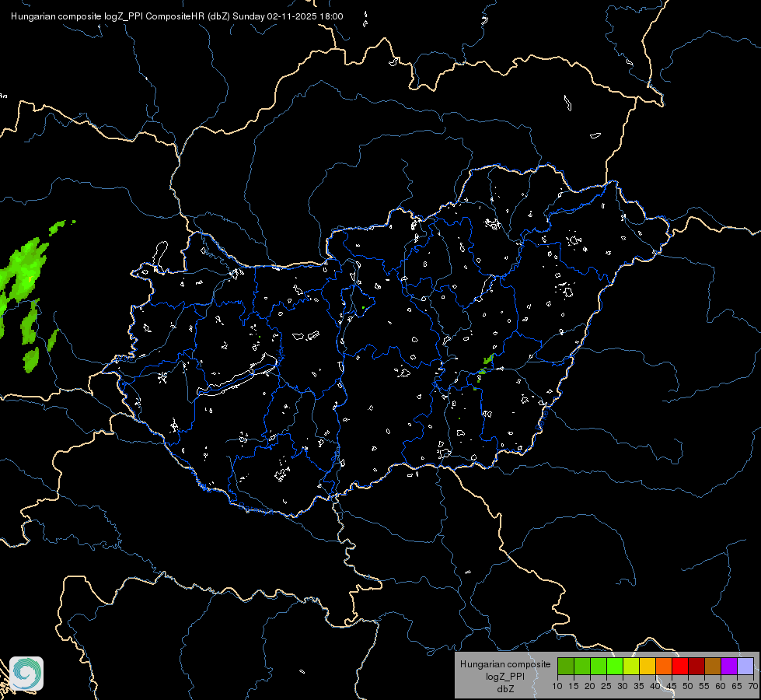761x700 pixels.
Task: Click the 50-55 dBZ dark red swatch
Action: (696, 666)
